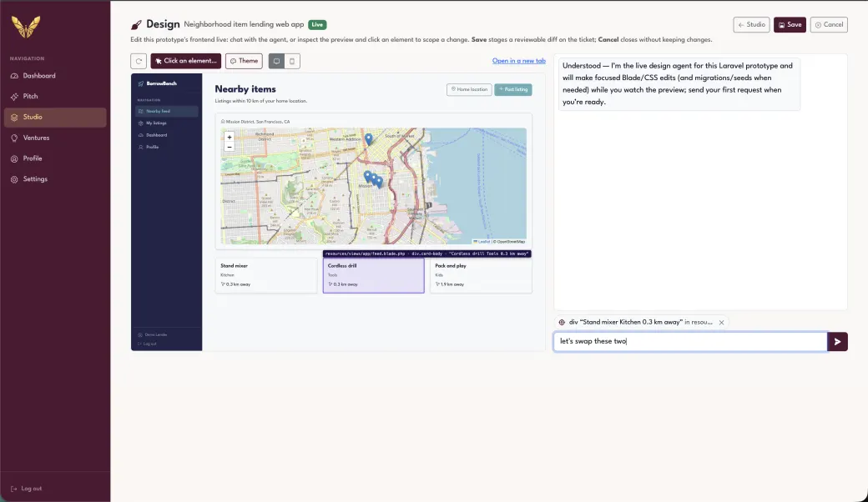Zoom out on the map
The height and width of the screenshot is (502, 868).
pyautogui.click(x=230, y=147)
